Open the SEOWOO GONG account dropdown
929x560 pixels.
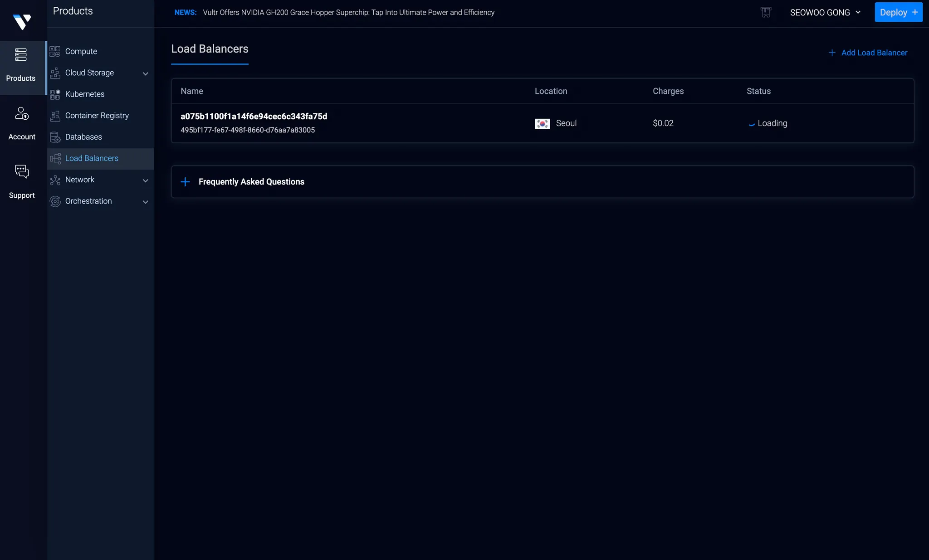click(825, 13)
